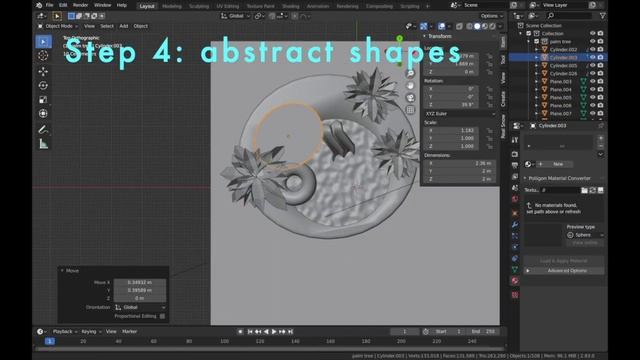Hide Cylinder.002 with its eye icon

pos(593,49)
